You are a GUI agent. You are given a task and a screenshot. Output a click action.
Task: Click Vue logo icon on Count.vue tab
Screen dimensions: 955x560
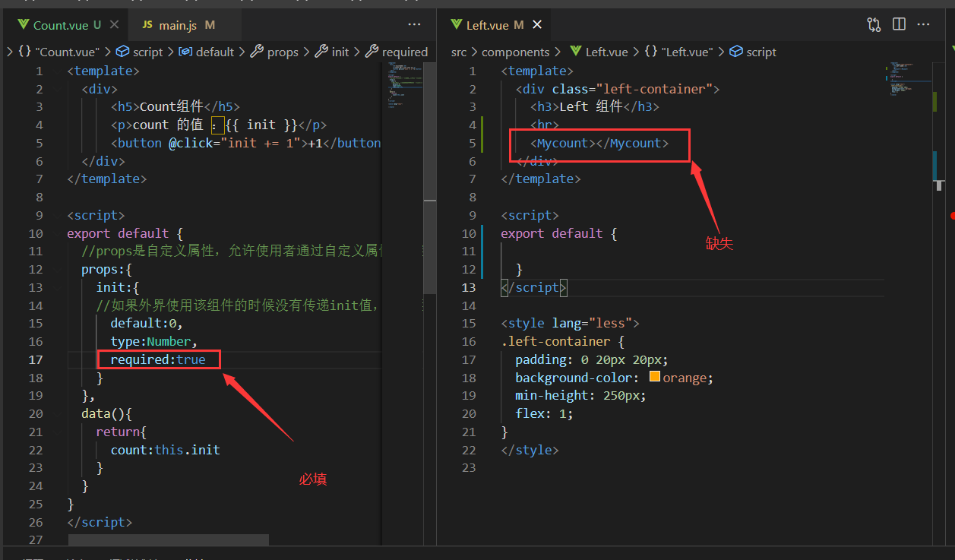[23, 25]
